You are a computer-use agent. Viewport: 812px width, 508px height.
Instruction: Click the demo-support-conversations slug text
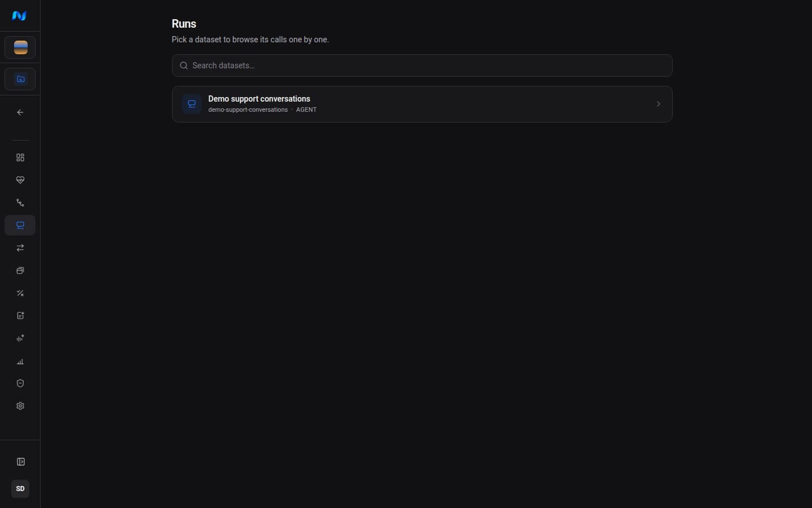click(x=248, y=110)
